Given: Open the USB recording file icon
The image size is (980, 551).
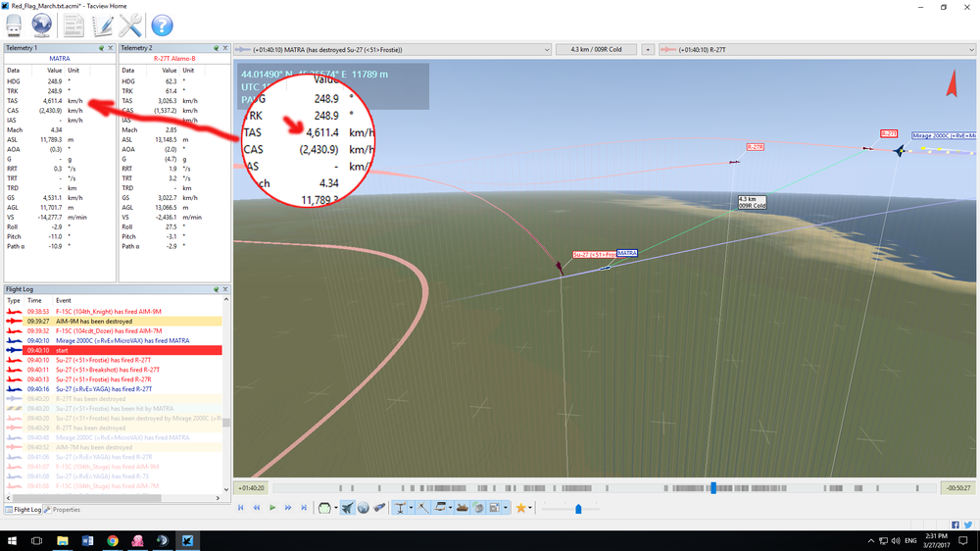Looking at the screenshot, I should 14,25.
